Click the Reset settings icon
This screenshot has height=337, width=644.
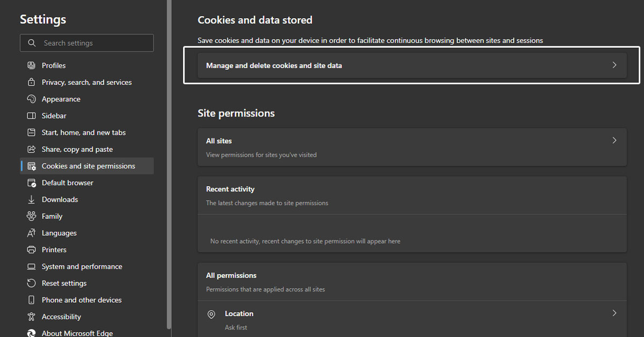pos(31,283)
